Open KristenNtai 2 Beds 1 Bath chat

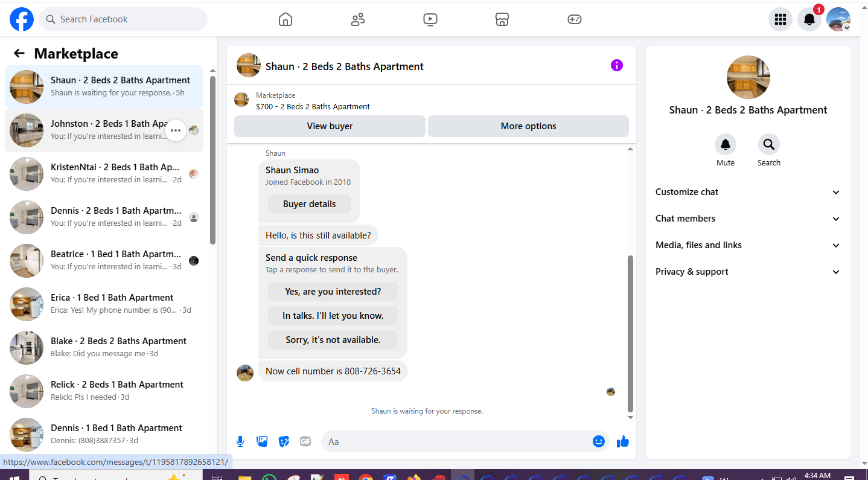tap(104, 174)
